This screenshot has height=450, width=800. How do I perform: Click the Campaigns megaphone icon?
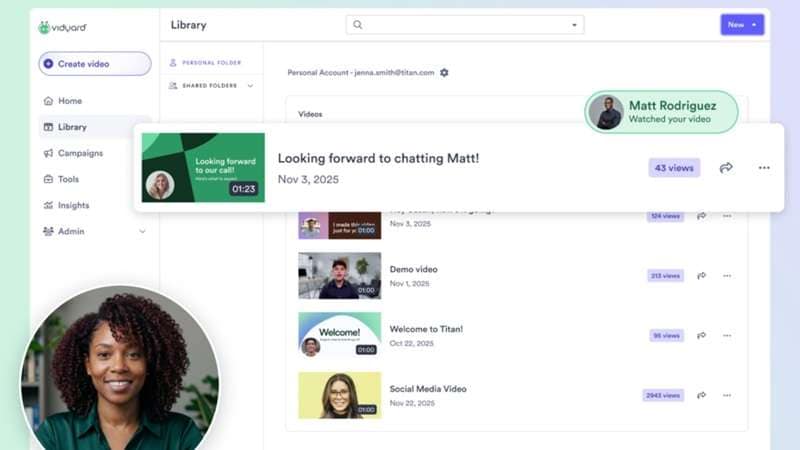point(48,153)
